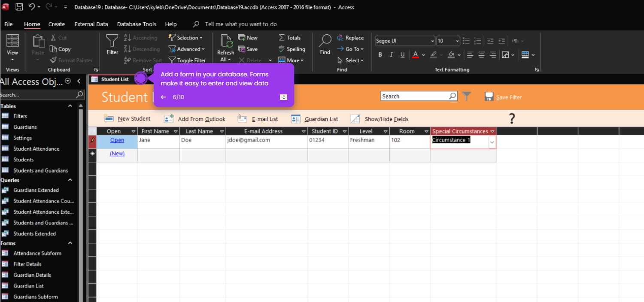Toggle Bold text formatting
Viewport: 644px width, 302px height.
click(380, 54)
